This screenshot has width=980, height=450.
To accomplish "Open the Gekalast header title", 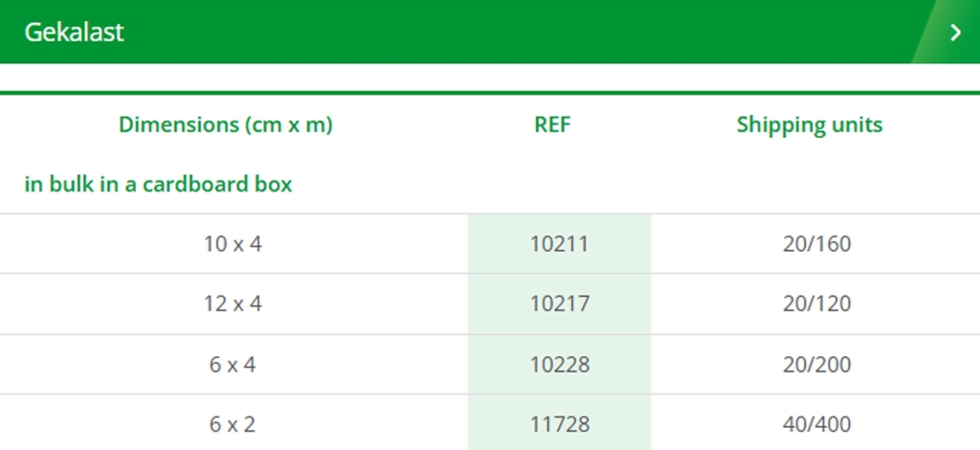I will click(x=74, y=32).
